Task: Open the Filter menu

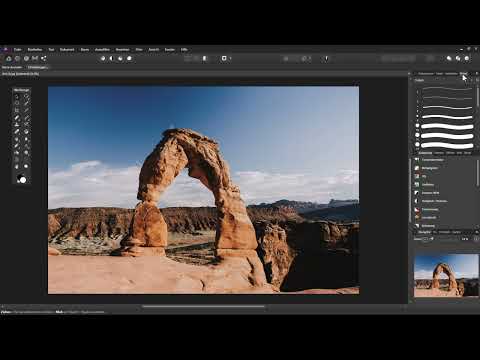Action: (x=139, y=50)
